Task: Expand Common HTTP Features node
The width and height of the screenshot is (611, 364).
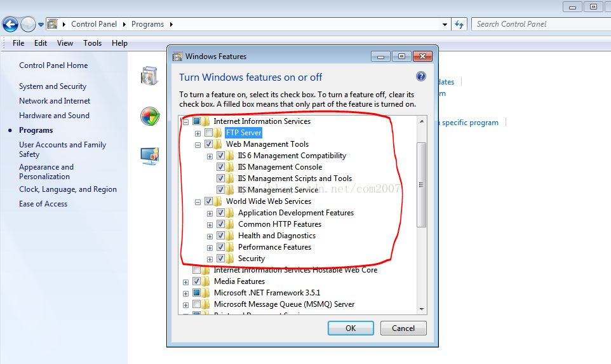Action: 210,225
